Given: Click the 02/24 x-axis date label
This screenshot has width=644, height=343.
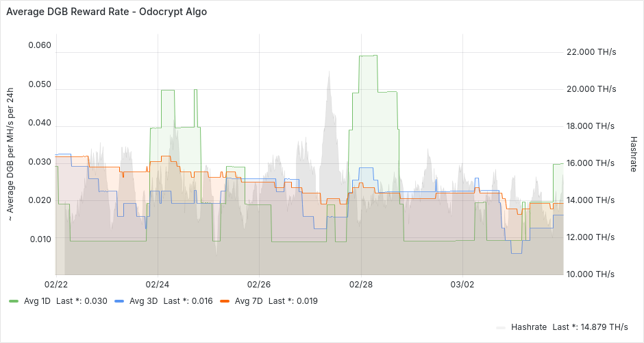Looking at the screenshot, I should point(158,284).
